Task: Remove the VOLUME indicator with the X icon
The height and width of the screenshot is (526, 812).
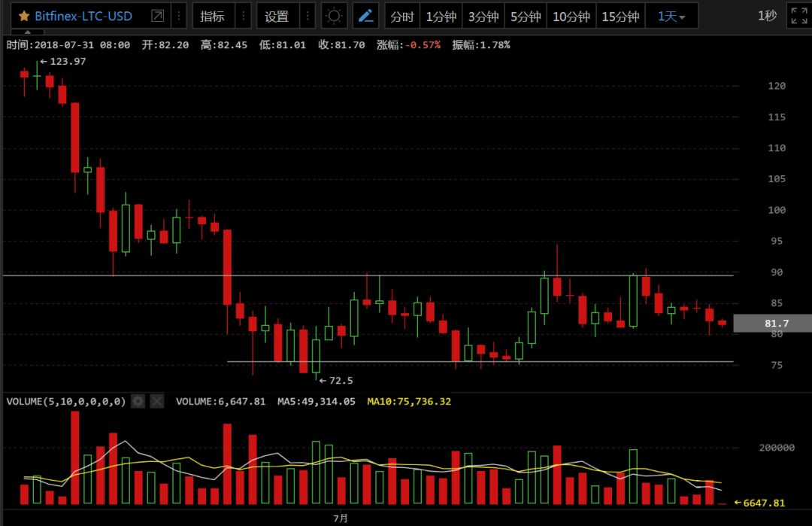Action: [x=157, y=401]
